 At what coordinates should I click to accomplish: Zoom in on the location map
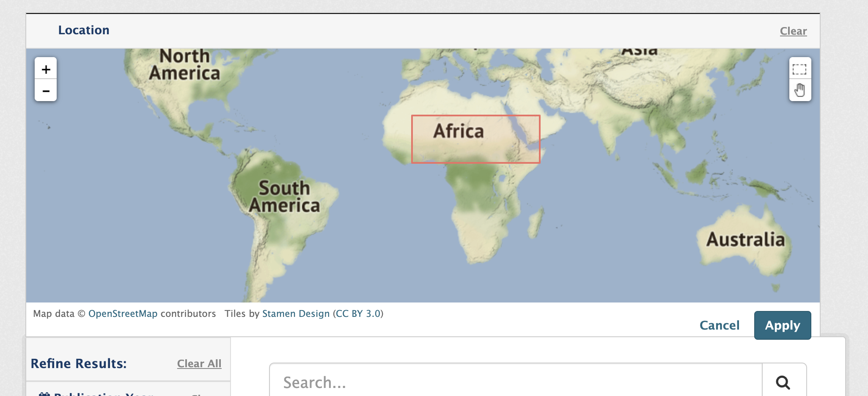point(46,69)
